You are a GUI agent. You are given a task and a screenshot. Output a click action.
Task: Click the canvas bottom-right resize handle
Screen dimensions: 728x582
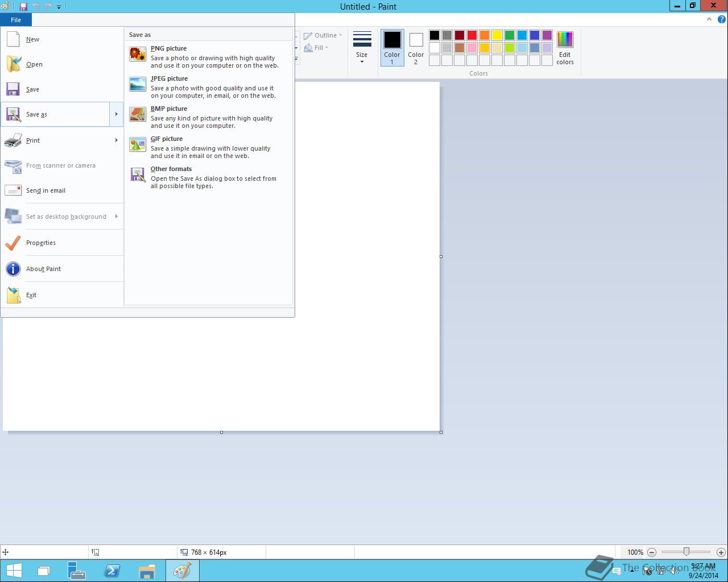pos(441,432)
